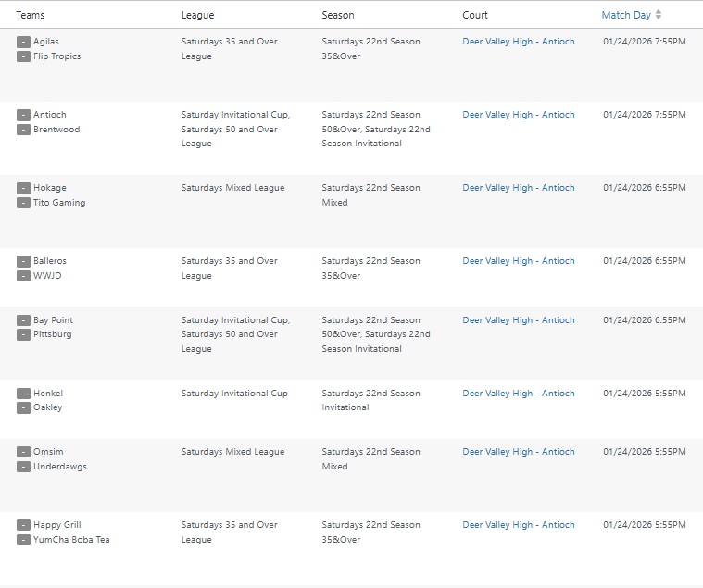The height and width of the screenshot is (588, 703).
Task: Click the score box next to Underdawgs
Action: tap(23, 467)
